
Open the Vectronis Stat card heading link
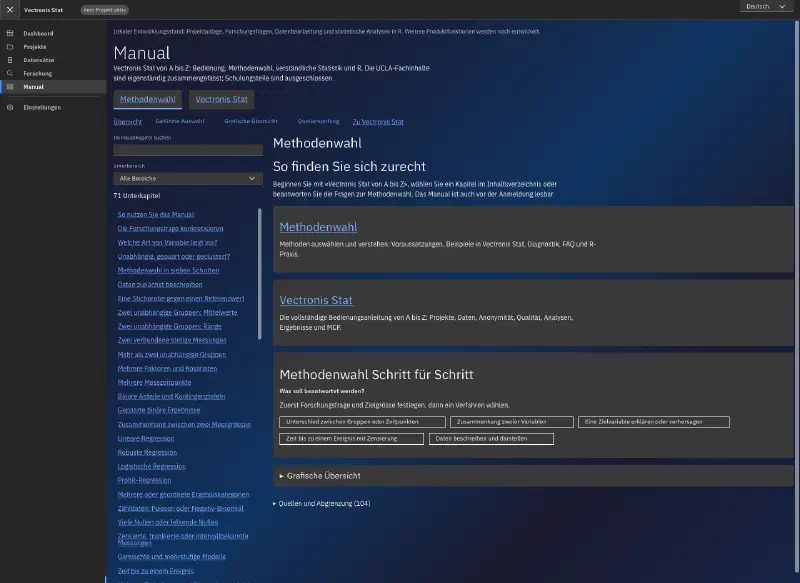click(x=316, y=300)
